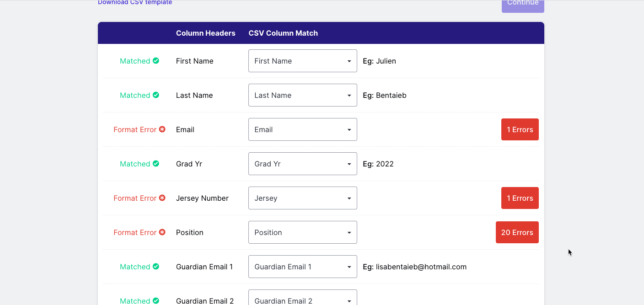Open the Position column match dropdown
The image size is (644, 305).
coord(303,232)
